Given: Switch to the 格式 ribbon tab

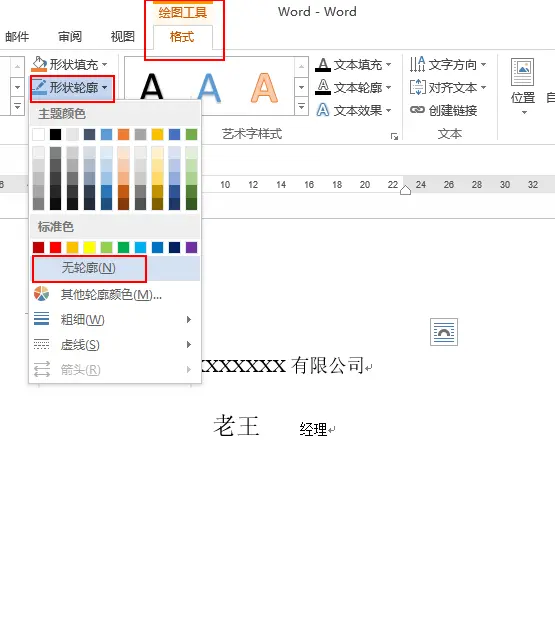Looking at the screenshot, I should point(182,37).
